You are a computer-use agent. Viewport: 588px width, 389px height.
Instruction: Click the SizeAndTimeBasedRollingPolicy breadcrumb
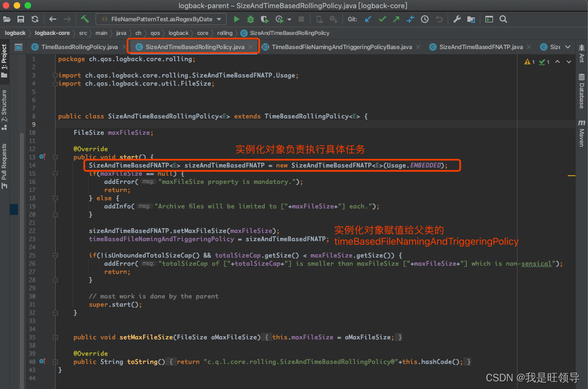[x=286, y=33]
